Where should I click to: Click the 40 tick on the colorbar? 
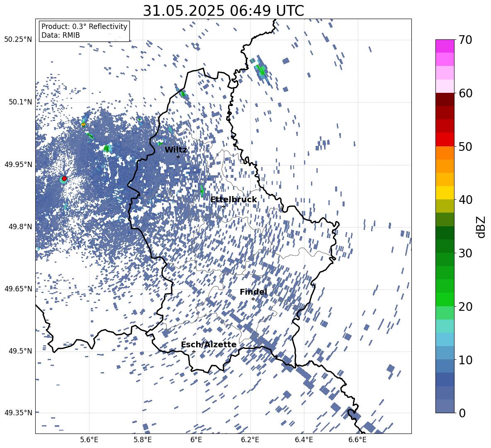465,200
